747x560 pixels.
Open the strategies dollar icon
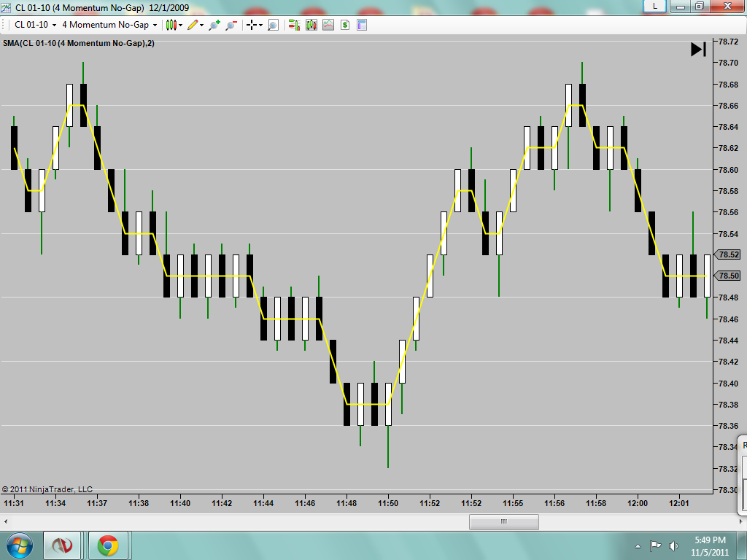[345, 25]
